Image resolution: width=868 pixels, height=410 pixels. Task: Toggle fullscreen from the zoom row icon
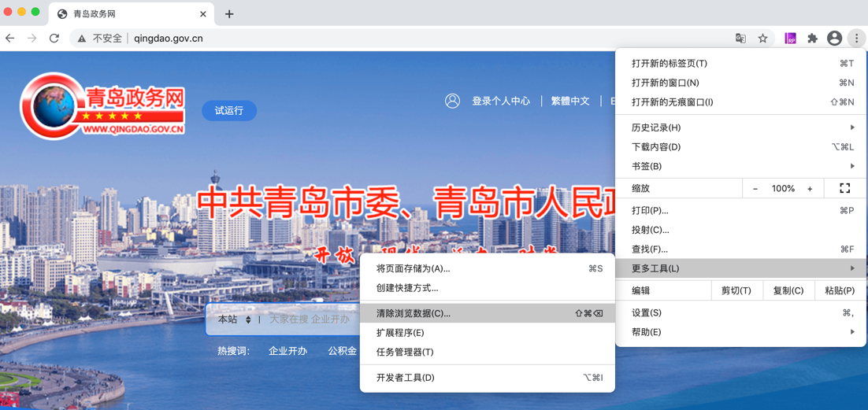(844, 188)
